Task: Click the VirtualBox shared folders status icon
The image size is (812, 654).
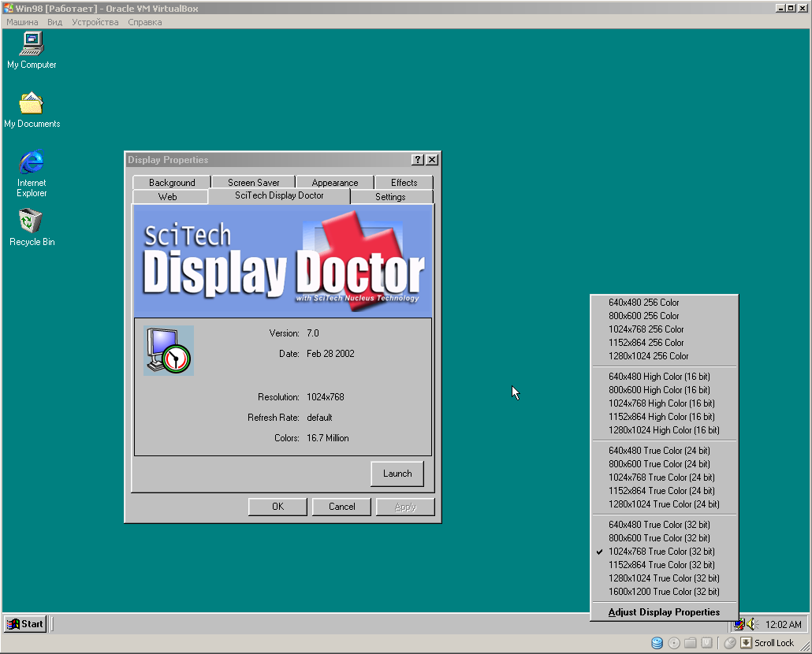Action: click(x=691, y=643)
